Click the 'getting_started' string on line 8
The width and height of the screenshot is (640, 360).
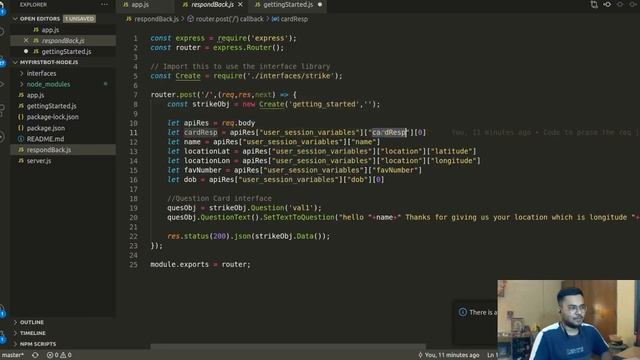324,104
